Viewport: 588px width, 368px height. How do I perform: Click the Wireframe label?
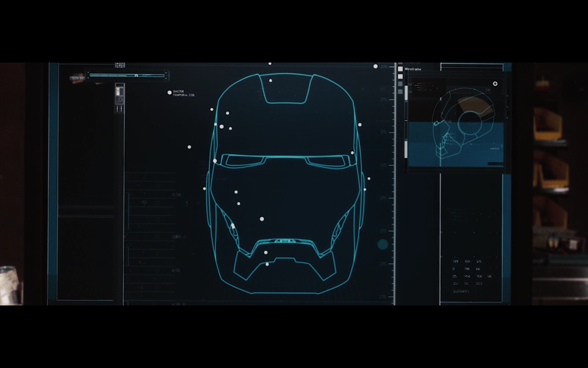(x=413, y=69)
